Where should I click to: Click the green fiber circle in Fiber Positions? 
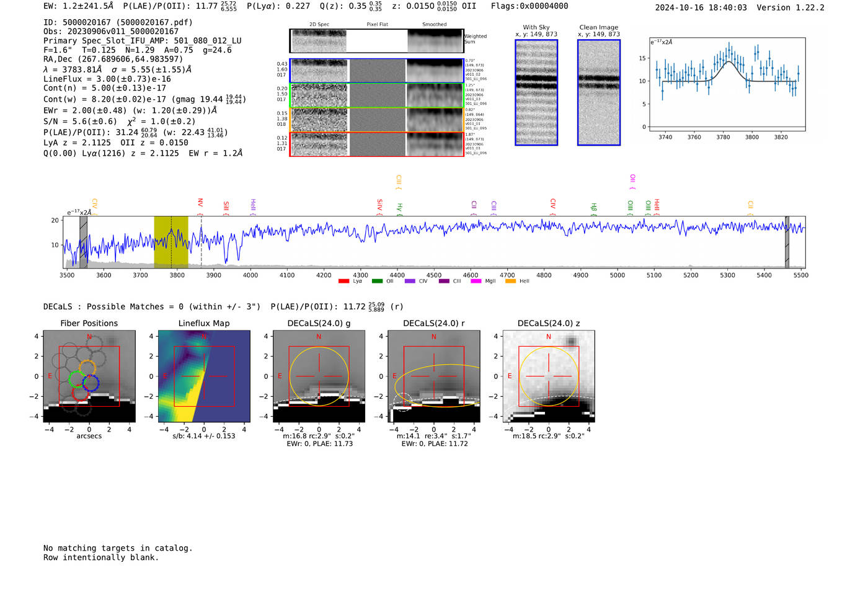(x=77, y=378)
